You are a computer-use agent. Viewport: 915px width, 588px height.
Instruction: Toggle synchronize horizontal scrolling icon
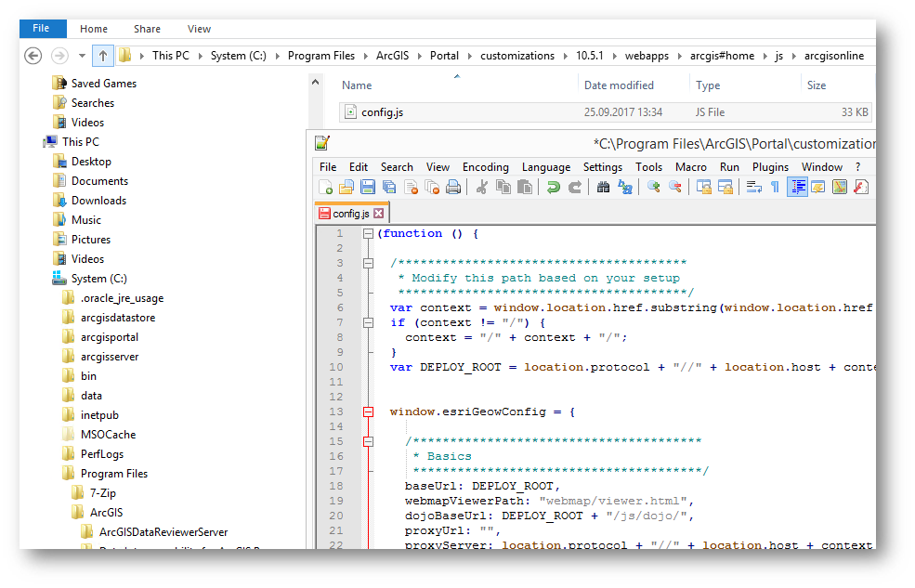[725, 187]
